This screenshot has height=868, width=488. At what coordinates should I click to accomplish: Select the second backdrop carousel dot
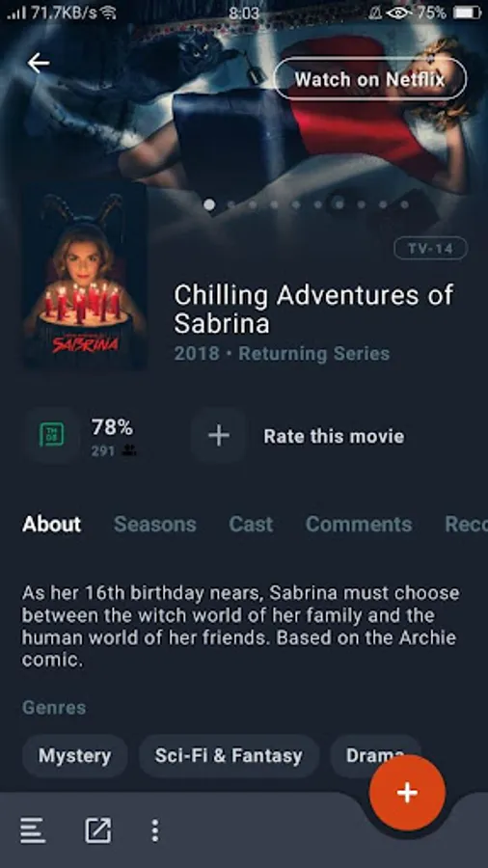click(x=231, y=204)
